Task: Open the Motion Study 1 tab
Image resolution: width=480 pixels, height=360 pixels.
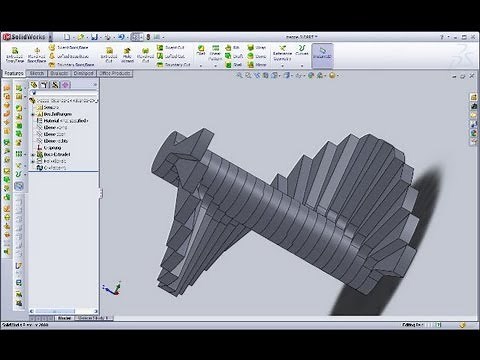Action: tap(94, 318)
